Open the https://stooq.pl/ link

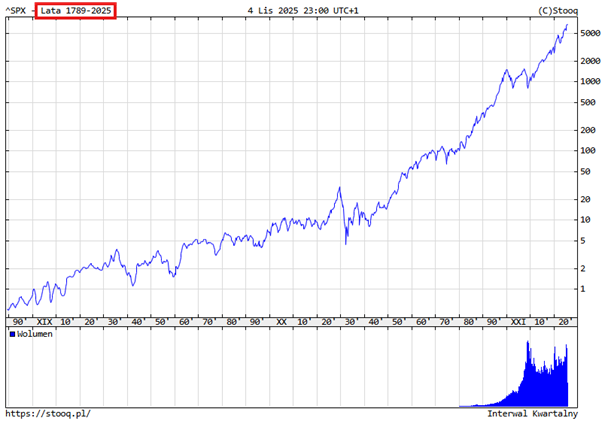(x=45, y=413)
